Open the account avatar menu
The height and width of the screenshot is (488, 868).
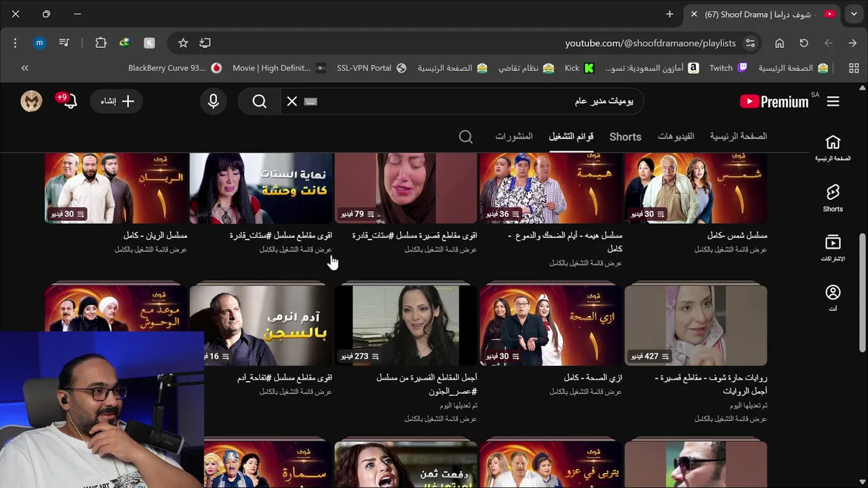31,101
